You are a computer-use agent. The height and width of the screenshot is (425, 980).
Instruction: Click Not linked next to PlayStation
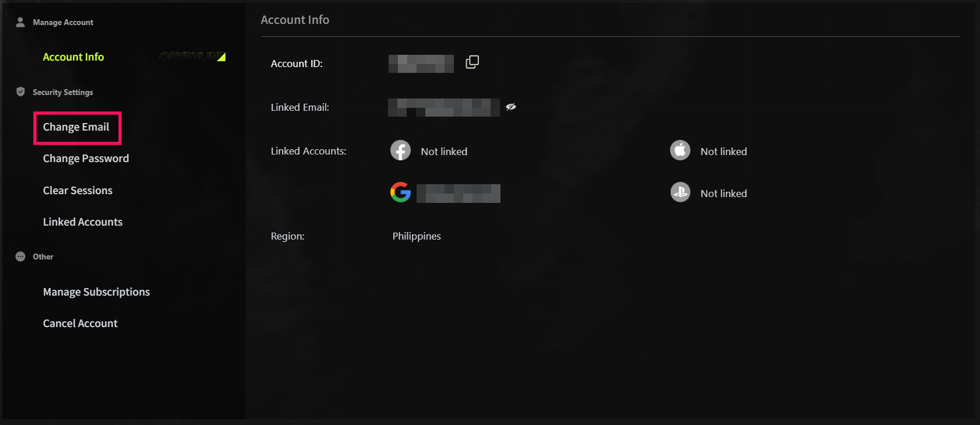tap(724, 194)
